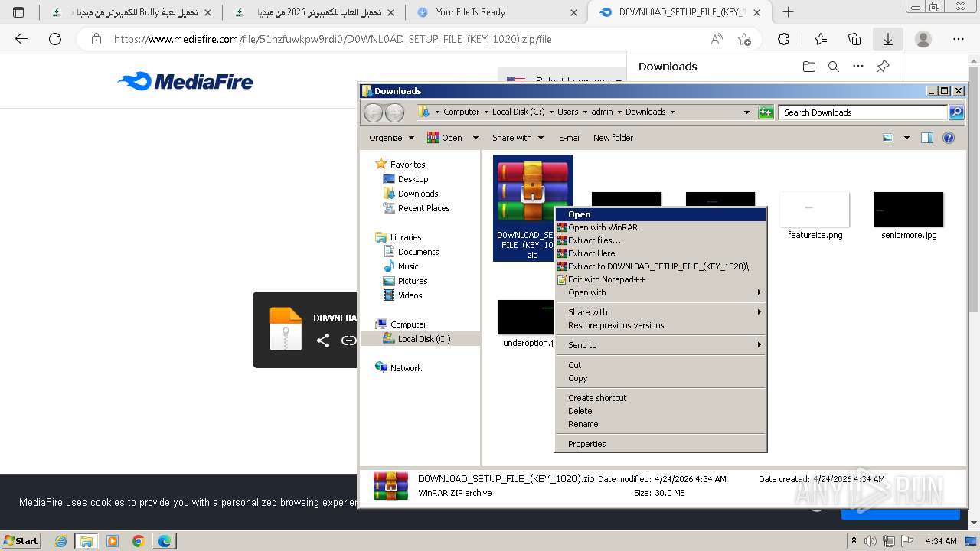980x551 pixels.
Task: Click the Edge back navigation arrow
Action: (x=21, y=39)
